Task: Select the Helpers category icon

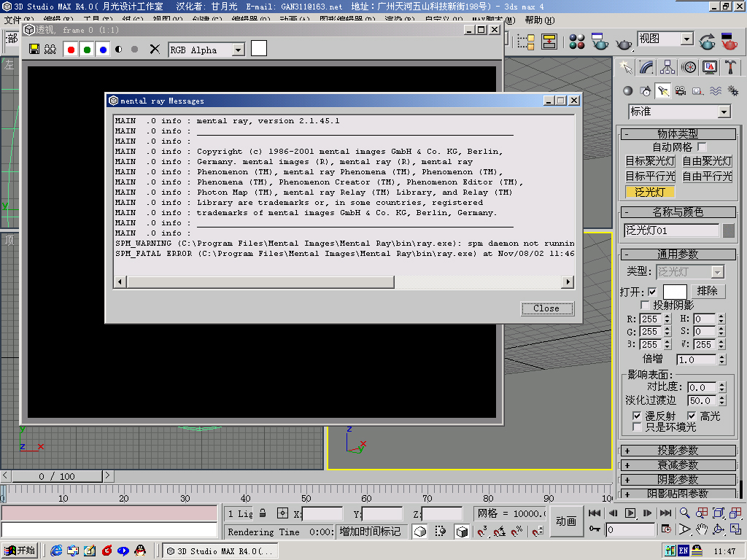Action: pyautogui.click(x=698, y=90)
